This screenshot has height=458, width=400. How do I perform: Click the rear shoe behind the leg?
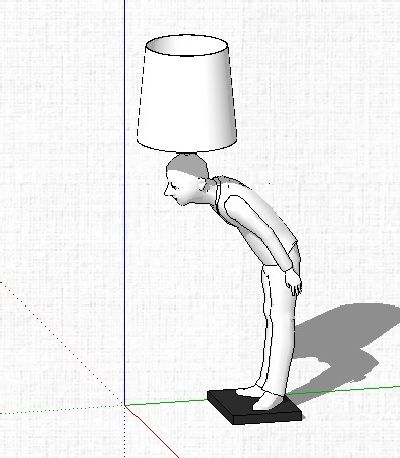pyautogui.click(x=247, y=391)
